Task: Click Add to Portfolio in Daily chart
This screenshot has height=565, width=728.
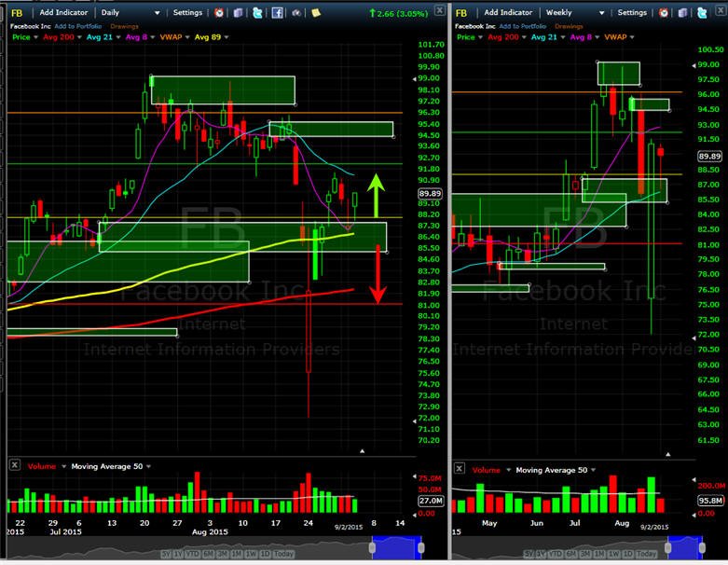Action: [x=78, y=26]
